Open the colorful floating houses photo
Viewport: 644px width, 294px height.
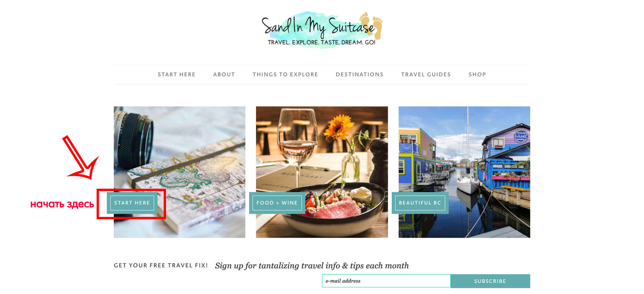464,172
